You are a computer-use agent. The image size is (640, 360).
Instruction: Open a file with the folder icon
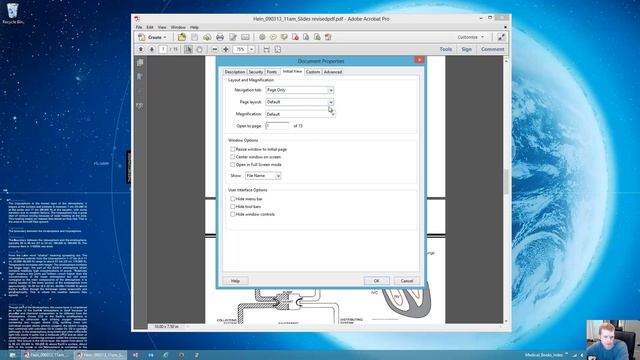tap(182, 37)
